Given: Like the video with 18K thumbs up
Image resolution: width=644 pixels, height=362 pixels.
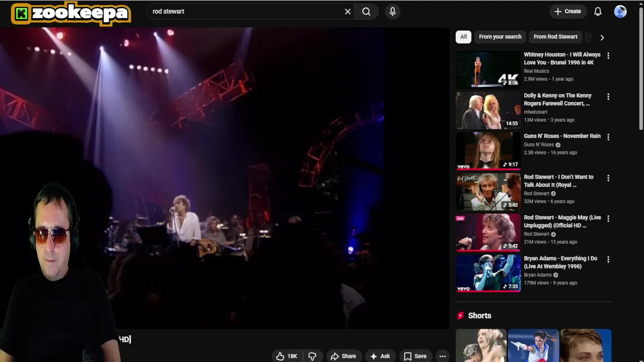Looking at the screenshot, I should pyautogui.click(x=287, y=356).
